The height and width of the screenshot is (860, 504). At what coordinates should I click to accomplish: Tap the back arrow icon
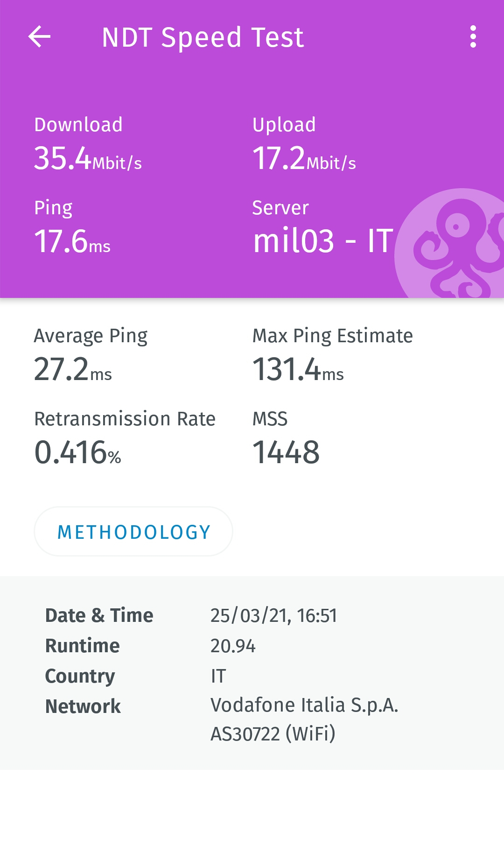pyautogui.click(x=40, y=37)
